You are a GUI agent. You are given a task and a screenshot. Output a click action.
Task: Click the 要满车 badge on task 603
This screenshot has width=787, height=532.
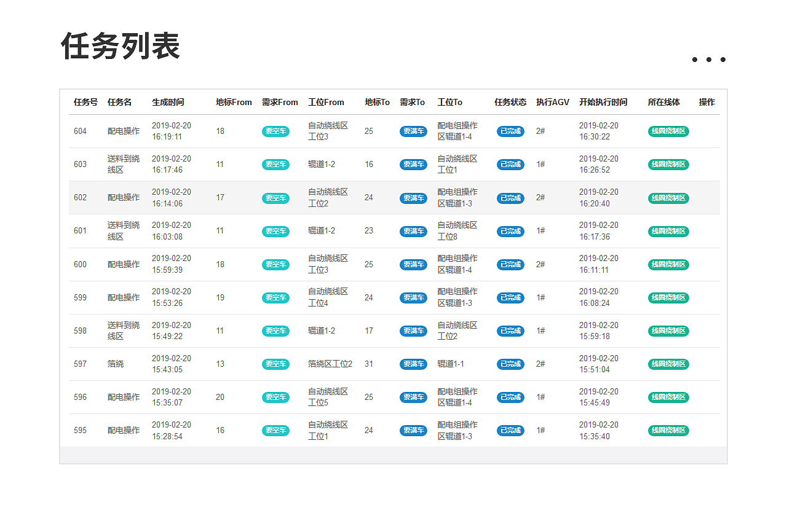point(413,164)
